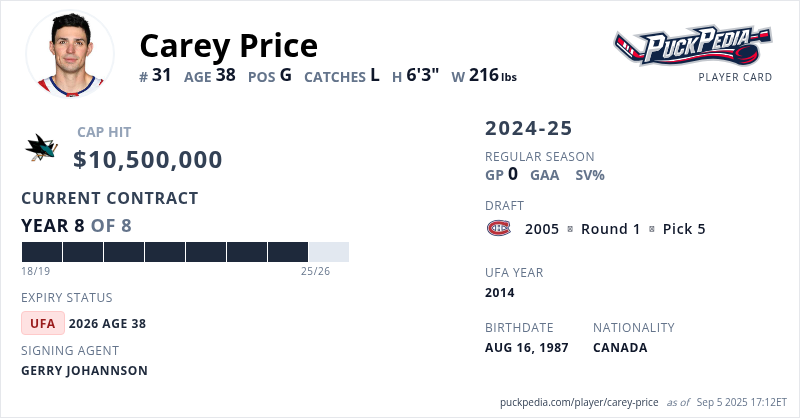Viewport: 800px width, 418px height.
Task: Click the draft year 2005
Action: 542,229
